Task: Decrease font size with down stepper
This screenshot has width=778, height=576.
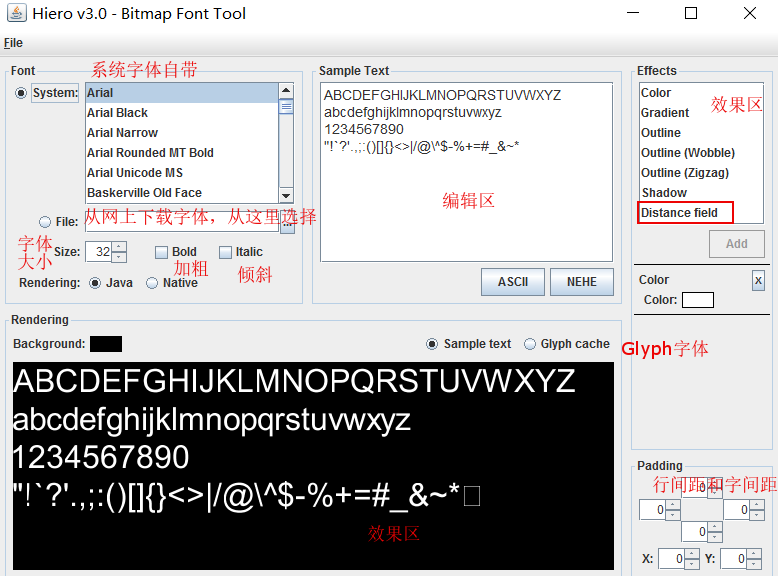Action: 119,257
